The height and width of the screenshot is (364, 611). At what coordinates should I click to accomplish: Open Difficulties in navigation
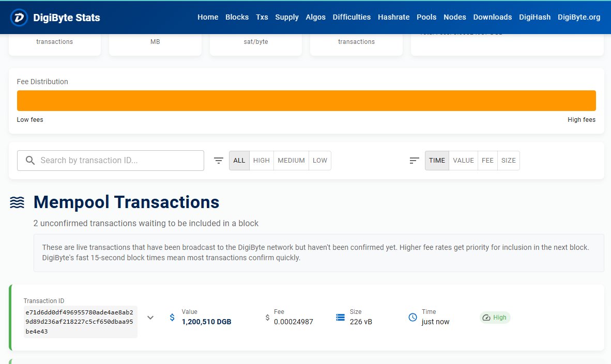coord(352,17)
